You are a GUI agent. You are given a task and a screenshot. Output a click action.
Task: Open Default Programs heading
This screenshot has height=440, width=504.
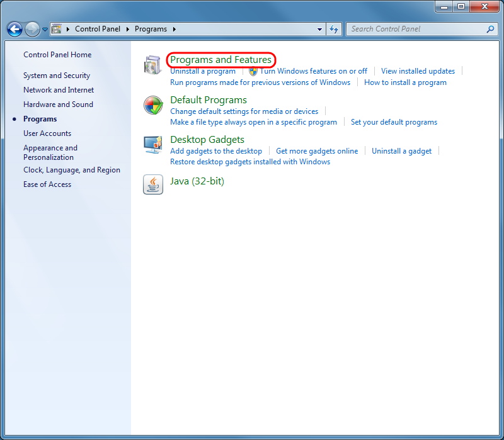click(209, 100)
